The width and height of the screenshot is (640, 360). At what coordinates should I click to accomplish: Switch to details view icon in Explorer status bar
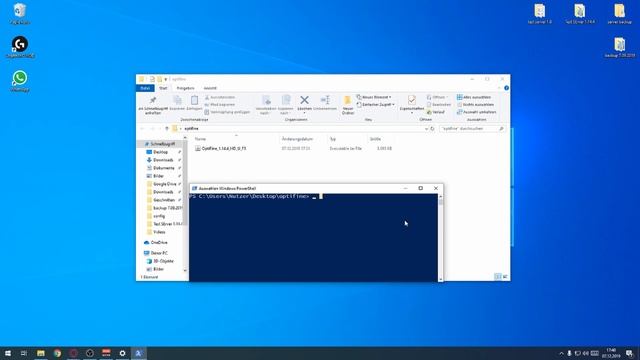click(x=498, y=277)
